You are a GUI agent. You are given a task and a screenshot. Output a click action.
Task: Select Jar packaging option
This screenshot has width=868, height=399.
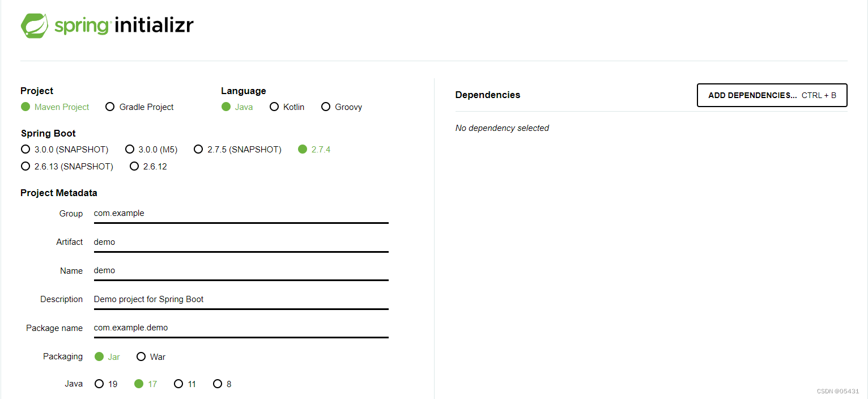click(107, 357)
